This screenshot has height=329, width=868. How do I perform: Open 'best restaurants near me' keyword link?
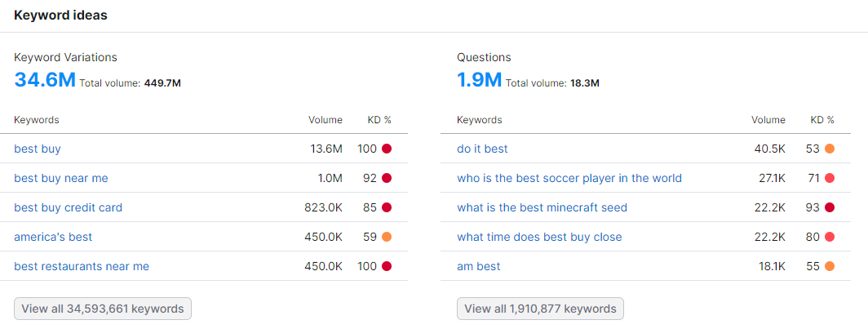[82, 266]
